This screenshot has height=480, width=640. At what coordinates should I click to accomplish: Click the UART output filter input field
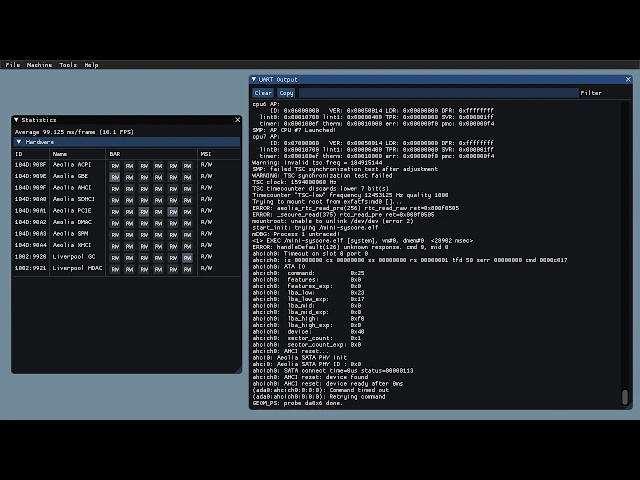point(439,93)
